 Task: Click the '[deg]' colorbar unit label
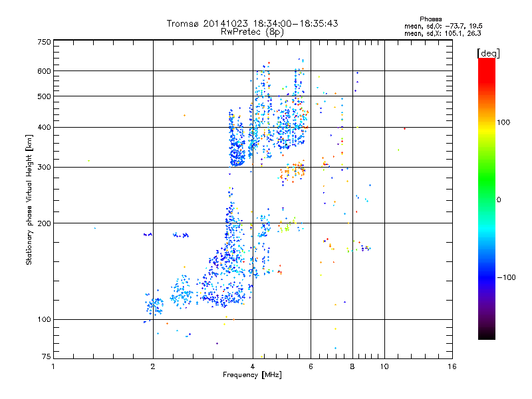[488, 53]
